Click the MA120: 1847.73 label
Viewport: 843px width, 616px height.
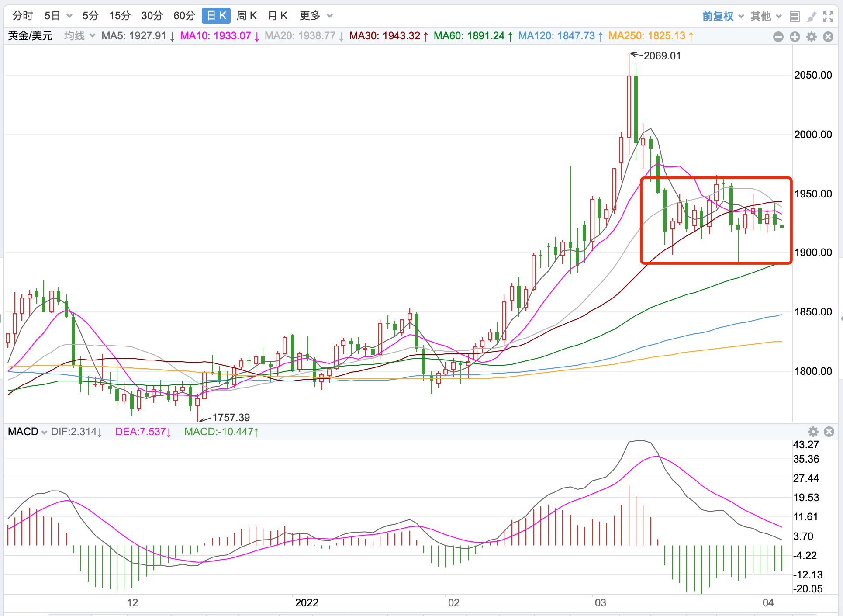561,36
